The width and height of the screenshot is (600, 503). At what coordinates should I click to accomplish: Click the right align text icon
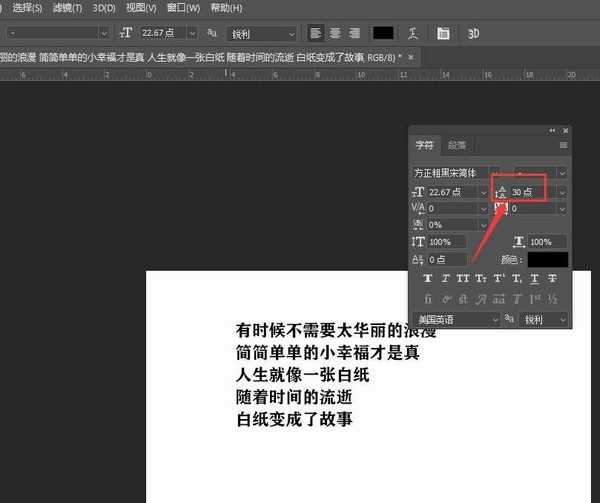coord(354,33)
